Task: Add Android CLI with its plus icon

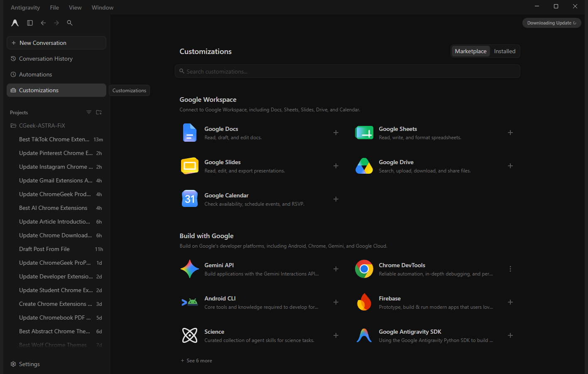Action: coord(336,302)
